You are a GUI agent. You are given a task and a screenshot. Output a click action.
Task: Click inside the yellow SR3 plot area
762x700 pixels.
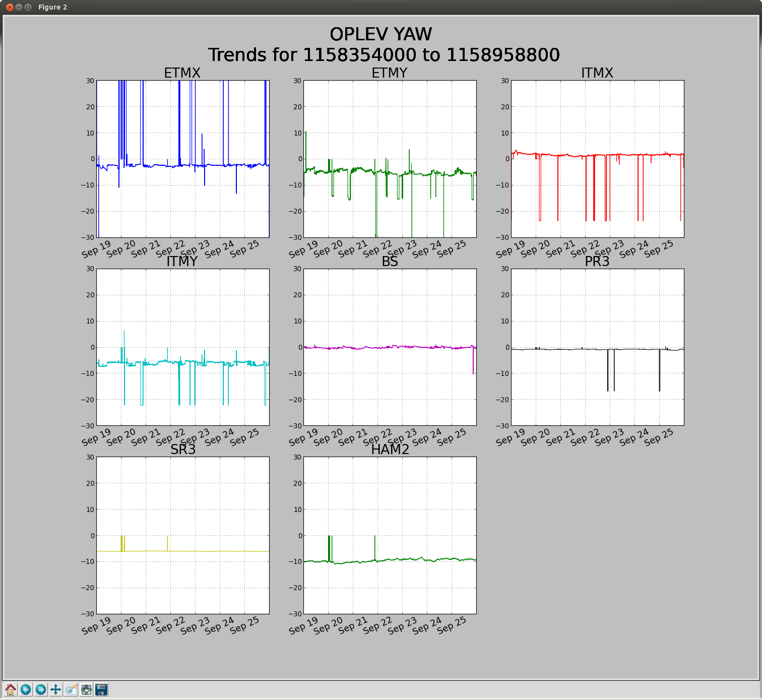click(183, 535)
